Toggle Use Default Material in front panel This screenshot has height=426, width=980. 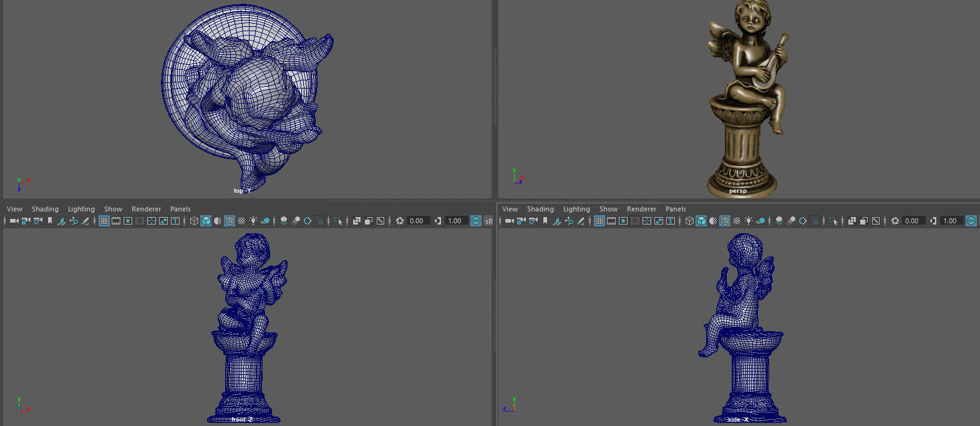(218, 221)
